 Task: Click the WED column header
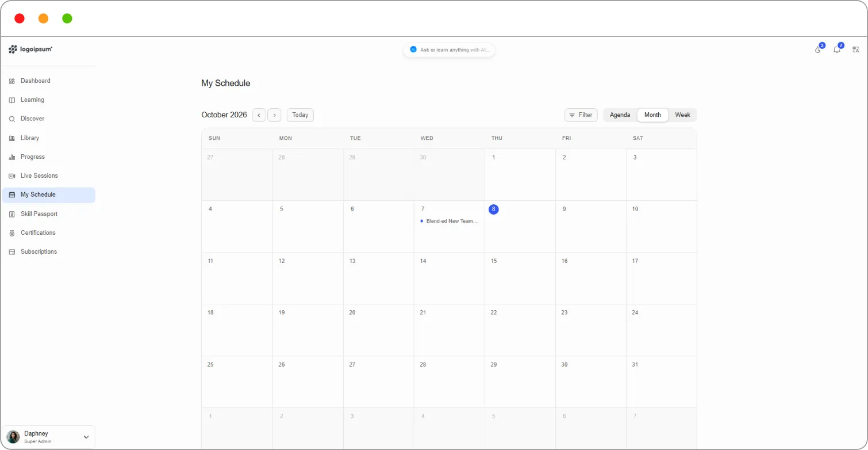[427, 139]
